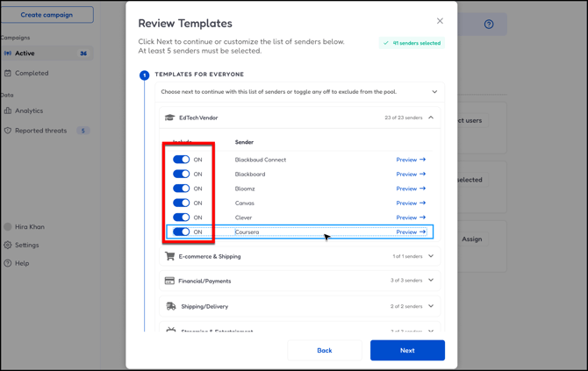Viewport: 588px width, 371px height.
Task: Preview the Clever template
Action: (x=411, y=218)
